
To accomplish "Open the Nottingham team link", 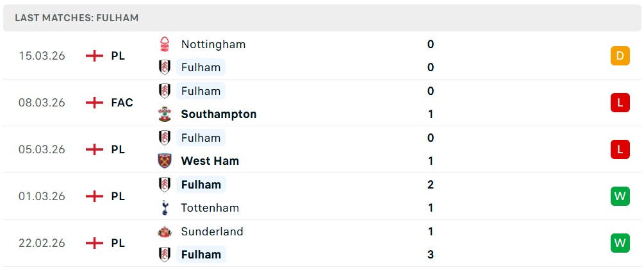I will tap(213, 44).
